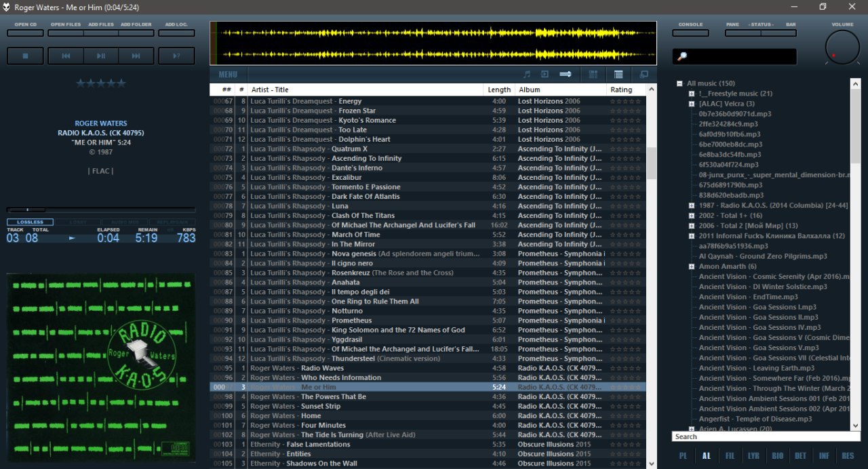Switch to the FIL tab

point(730,456)
